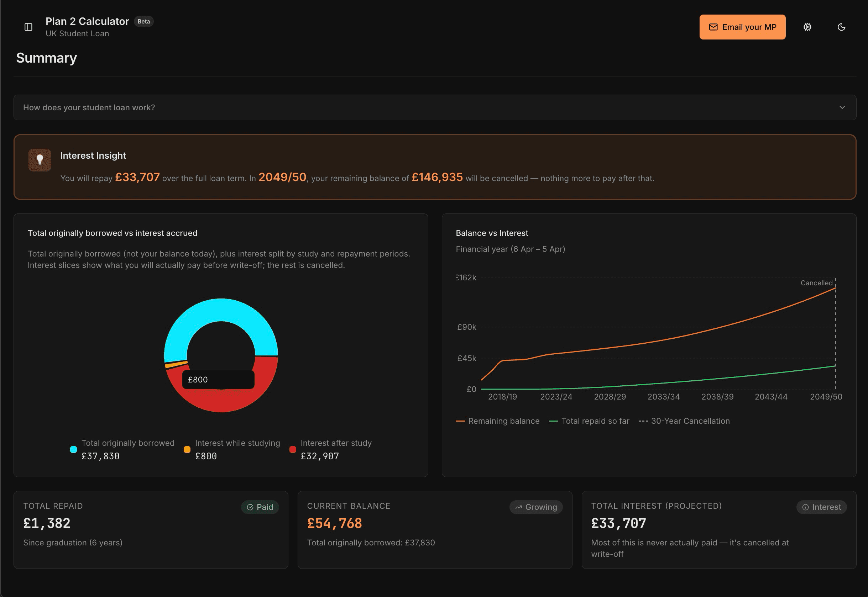Click the info icon in Interest badge
Viewport: 868px width, 597px height.
point(805,507)
